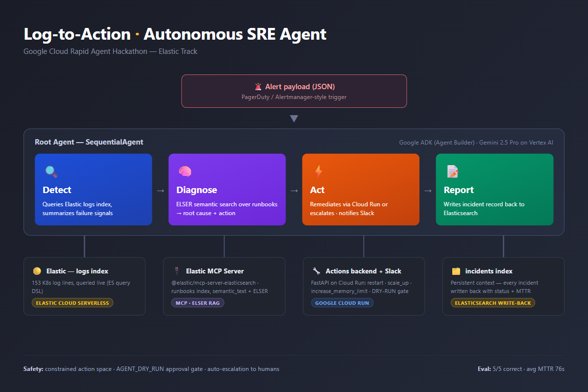Click 'PagerDuty / Alertmanager-style trigger' text
Image resolution: width=588 pixels, height=392 pixels.
point(294,97)
